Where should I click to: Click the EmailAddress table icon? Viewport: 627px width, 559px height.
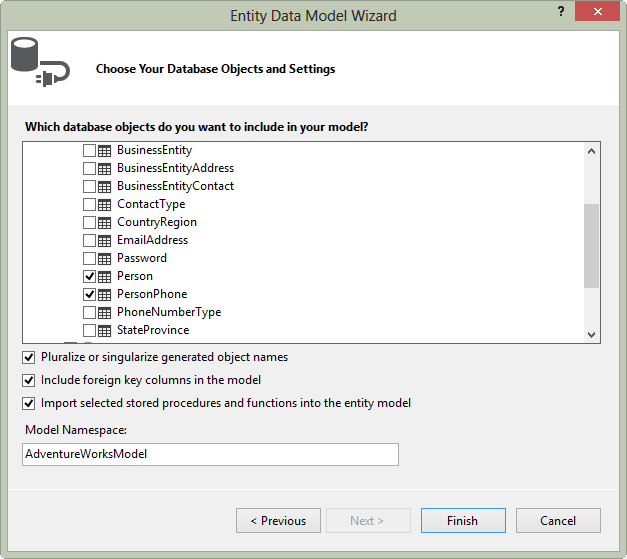tap(104, 241)
